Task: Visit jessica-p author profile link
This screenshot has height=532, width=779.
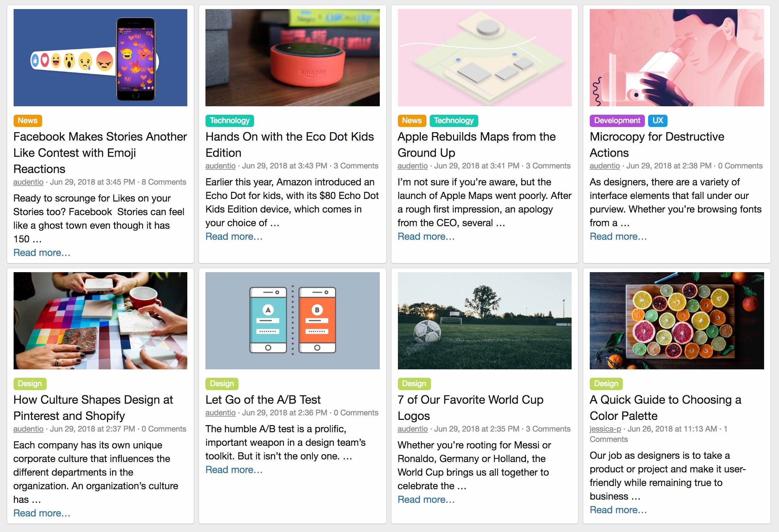Action: [x=605, y=429]
